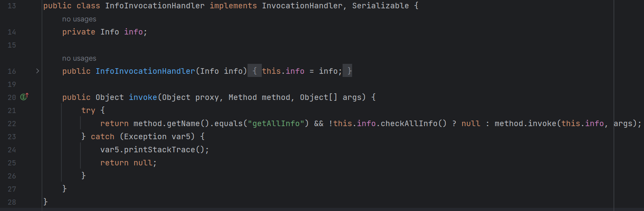Click line number 13 in the gutter
This screenshot has height=211, width=644.
(12, 6)
